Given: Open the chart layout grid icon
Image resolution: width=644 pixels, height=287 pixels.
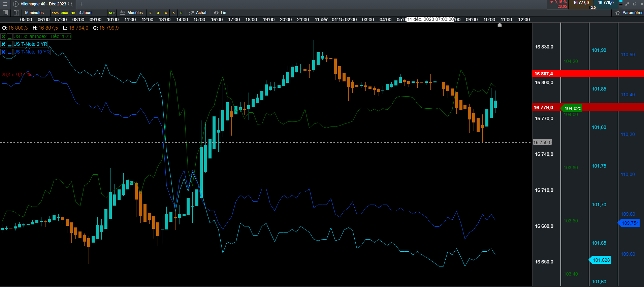Looking at the screenshot, I should click(16, 13).
